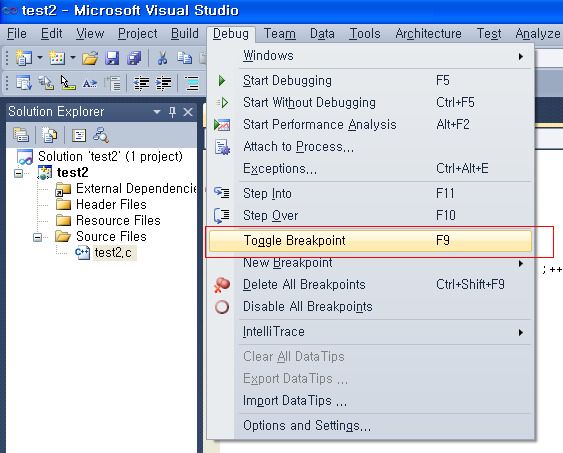
Task: Click the New Project toolbar icon
Action: pos(24,57)
